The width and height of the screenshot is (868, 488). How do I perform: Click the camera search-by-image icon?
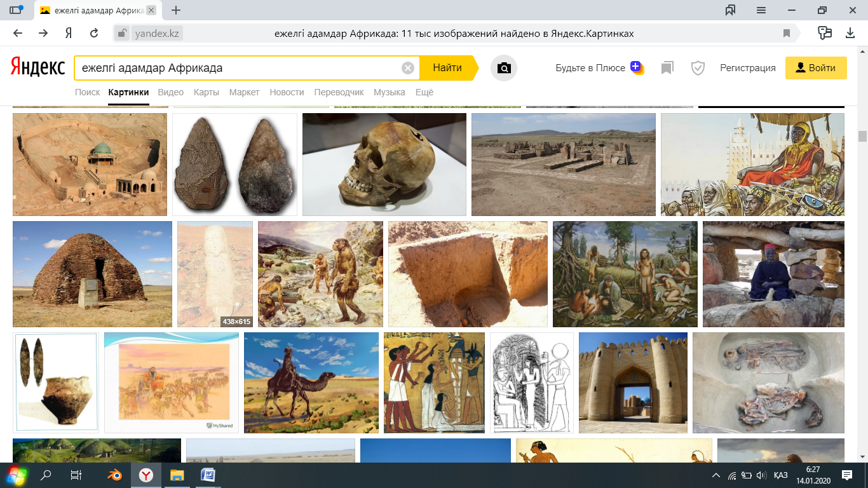pos(504,68)
